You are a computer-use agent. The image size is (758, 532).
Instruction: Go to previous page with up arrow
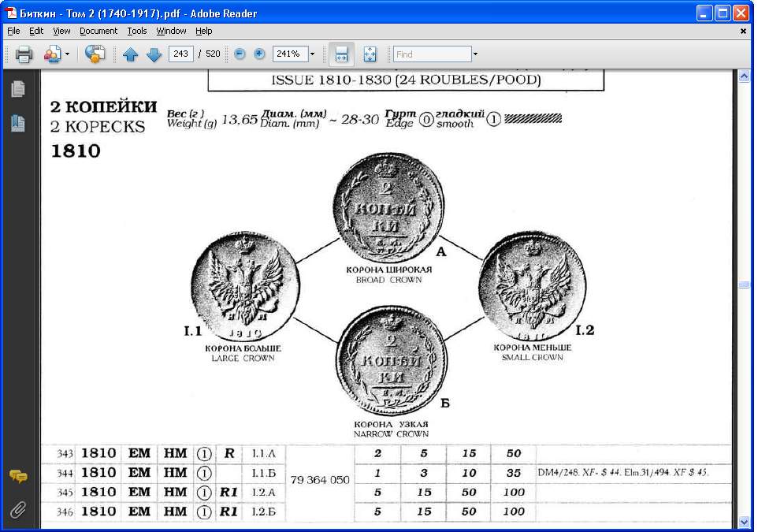coord(131,54)
